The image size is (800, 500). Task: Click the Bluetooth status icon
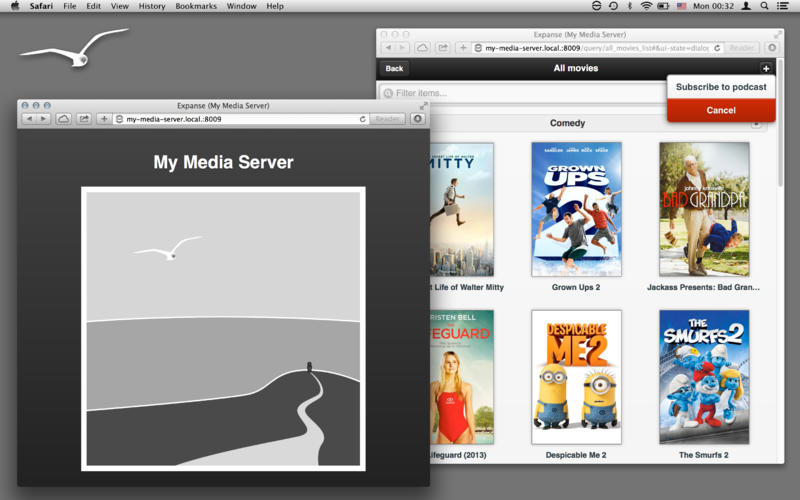pos(630,6)
